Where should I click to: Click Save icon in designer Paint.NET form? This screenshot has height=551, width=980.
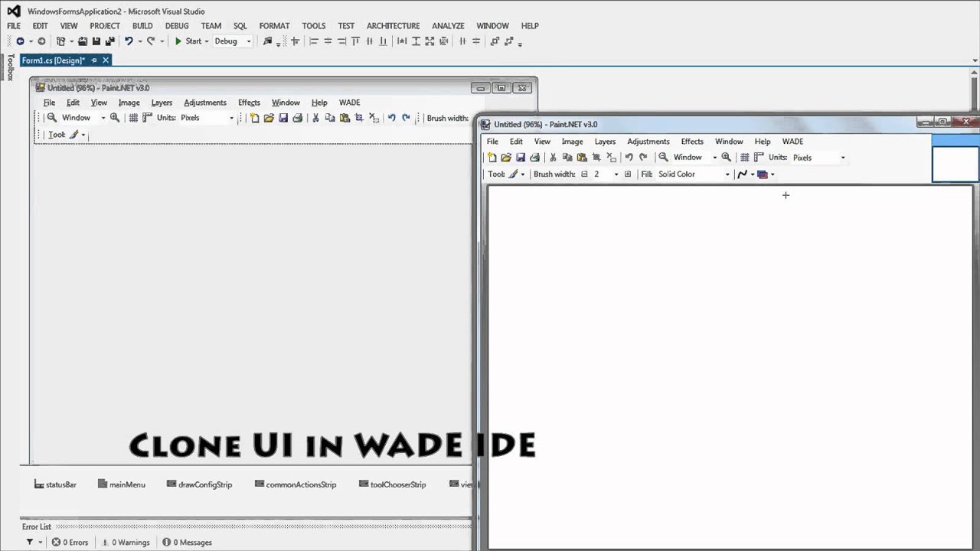point(283,118)
